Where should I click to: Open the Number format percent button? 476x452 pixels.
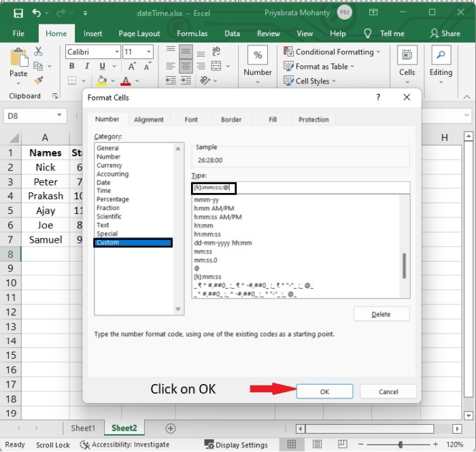tap(258, 55)
